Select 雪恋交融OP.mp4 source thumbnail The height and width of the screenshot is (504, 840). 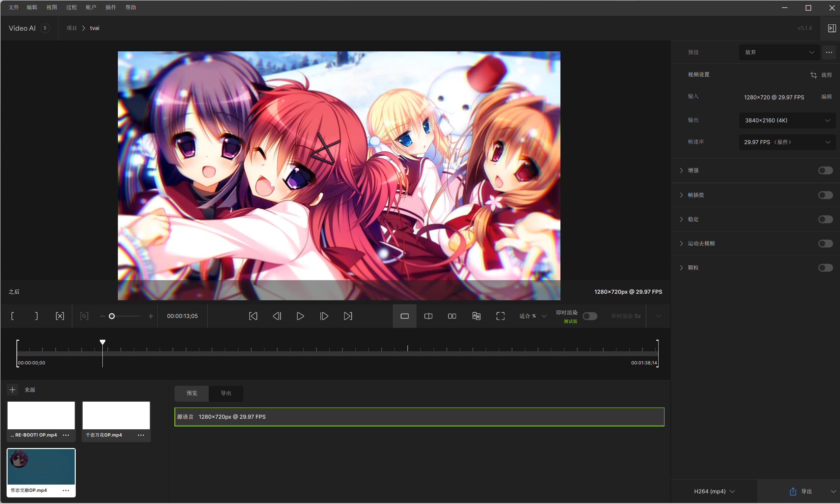point(41,467)
